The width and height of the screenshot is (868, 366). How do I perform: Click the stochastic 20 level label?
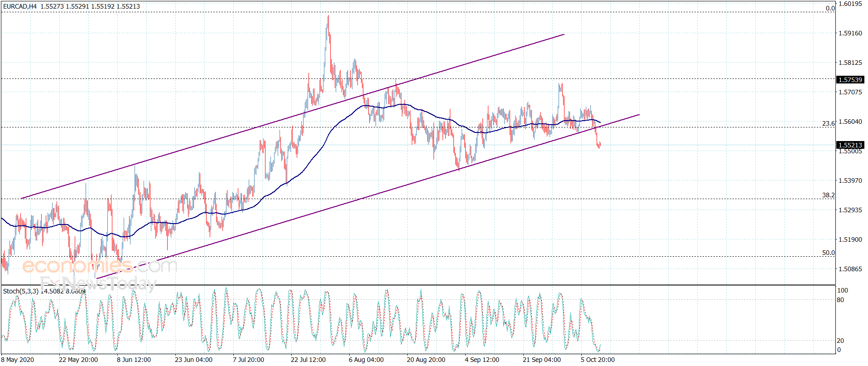point(840,341)
